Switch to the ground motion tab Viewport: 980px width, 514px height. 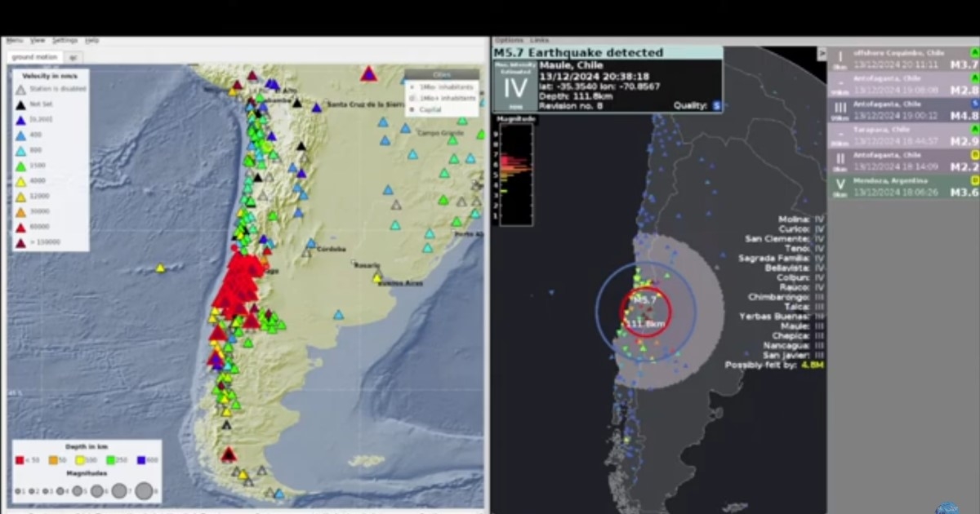click(34, 57)
